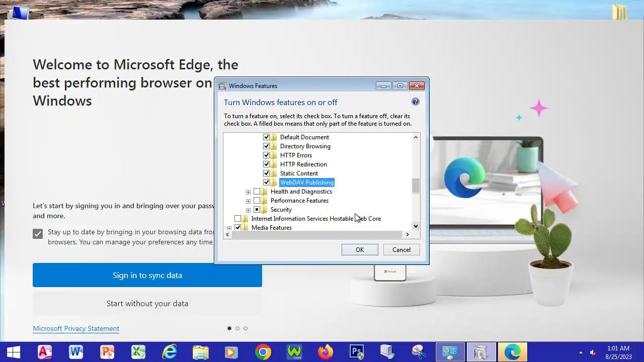Open the Windows Start menu

[x=14, y=351]
